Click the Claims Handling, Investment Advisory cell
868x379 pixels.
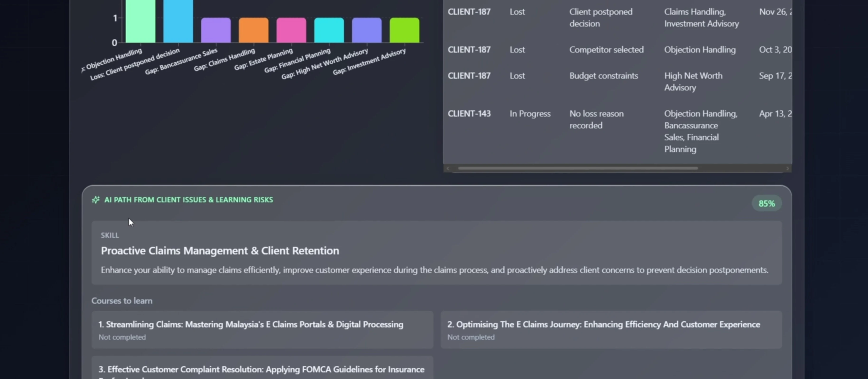point(702,18)
